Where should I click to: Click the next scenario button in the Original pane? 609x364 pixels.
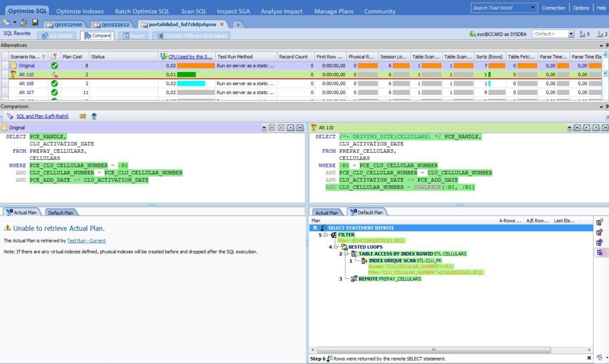(290, 127)
